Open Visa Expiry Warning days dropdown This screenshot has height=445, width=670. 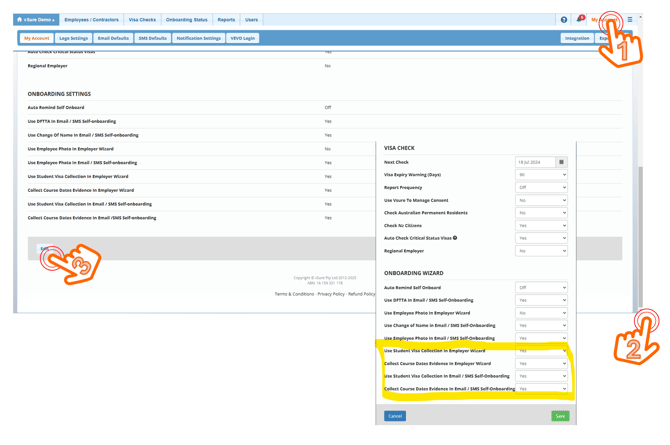[541, 175]
